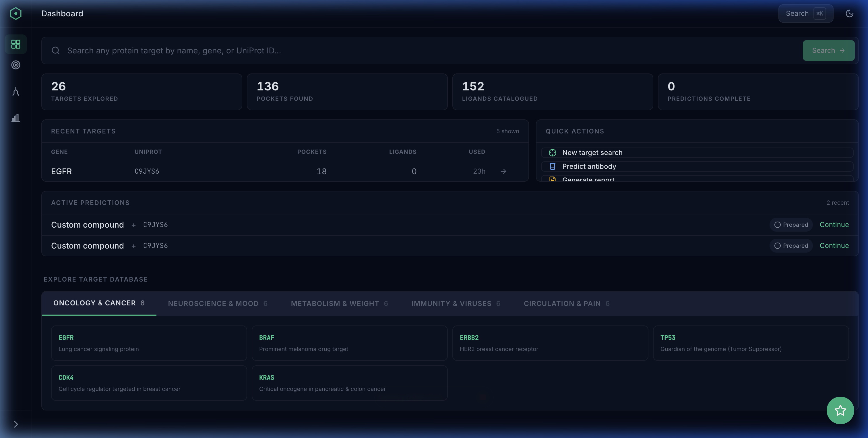Image resolution: width=868 pixels, height=438 pixels.
Task: Open the top-right Search ⌘K box
Action: (x=805, y=13)
